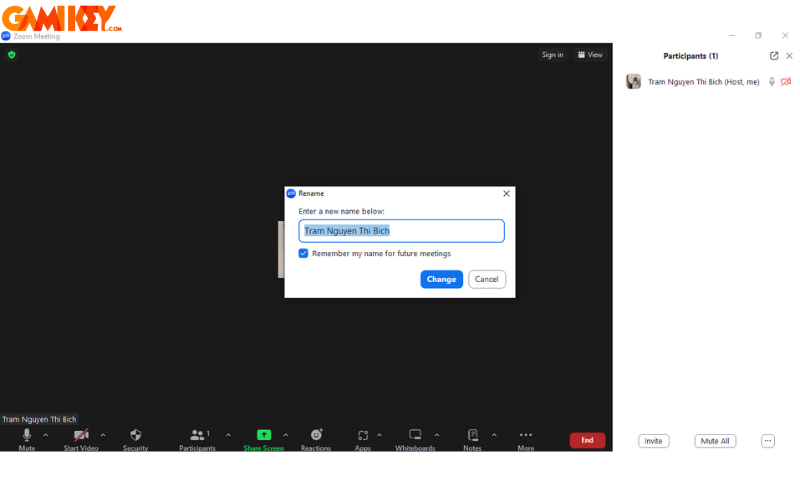Mute the microphone
This screenshot has width=800, height=500.
tap(27, 435)
